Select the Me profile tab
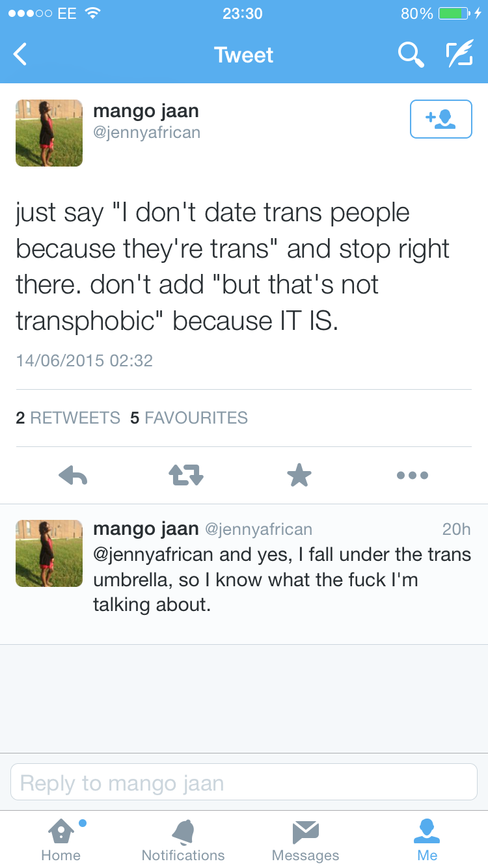The image size is (488, 868). (x=427, y=840)
